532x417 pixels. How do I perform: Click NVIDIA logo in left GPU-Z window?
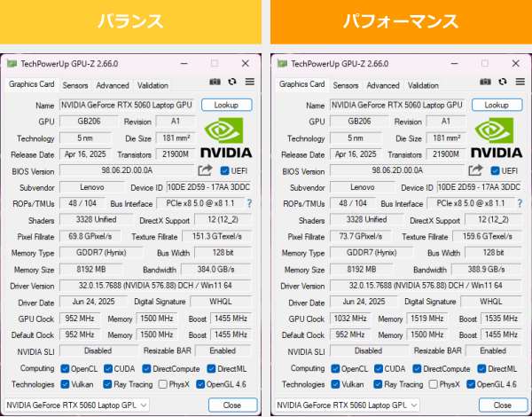(x=226, y=138)
